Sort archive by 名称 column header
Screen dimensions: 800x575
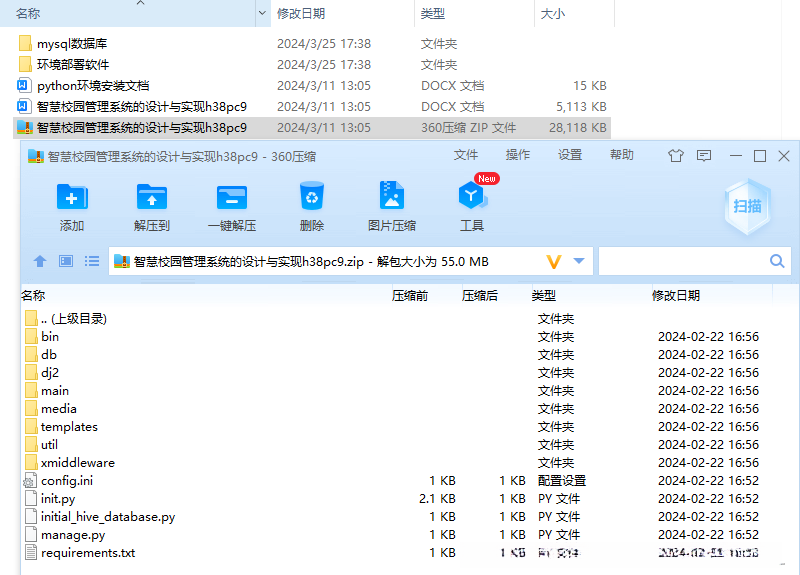click(33, 296)
